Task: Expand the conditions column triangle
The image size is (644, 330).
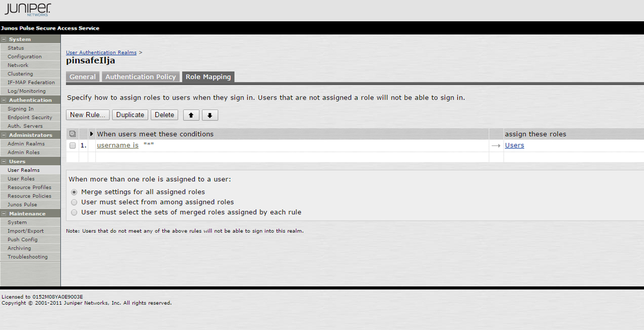Action: coord(91,134)
